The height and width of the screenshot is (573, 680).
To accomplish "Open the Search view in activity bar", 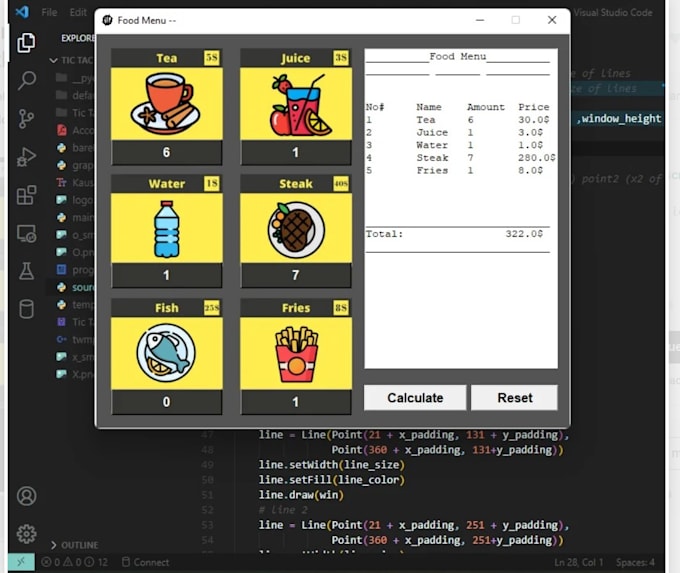I will (27, 80).
